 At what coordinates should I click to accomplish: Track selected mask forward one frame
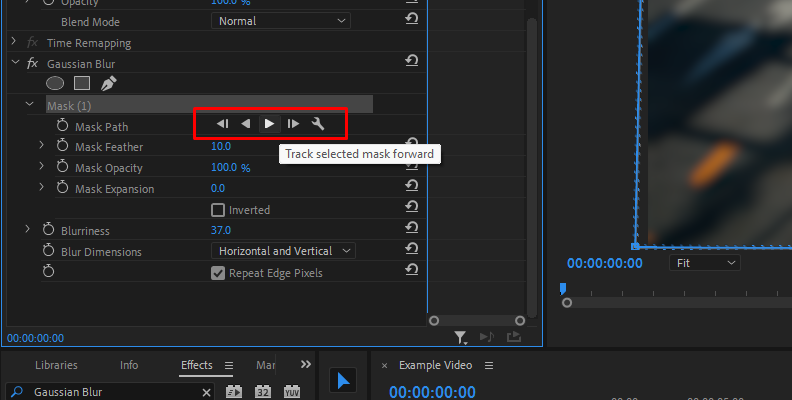tap(293, 124)
